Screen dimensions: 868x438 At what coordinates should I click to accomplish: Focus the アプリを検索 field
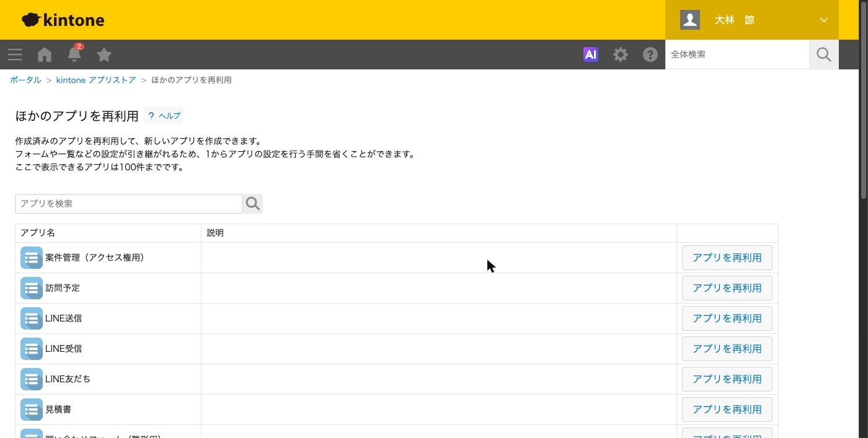click(129, 203)
